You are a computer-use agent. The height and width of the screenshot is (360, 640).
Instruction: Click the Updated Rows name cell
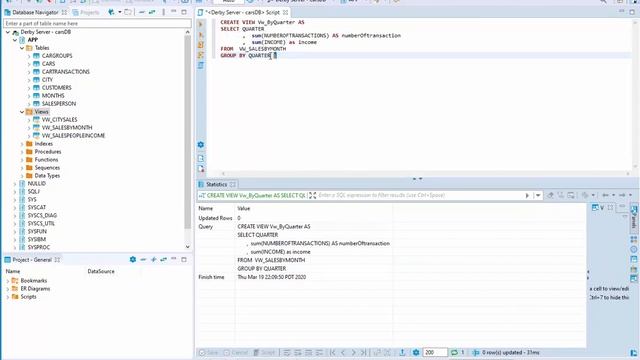tap(215, 218)
